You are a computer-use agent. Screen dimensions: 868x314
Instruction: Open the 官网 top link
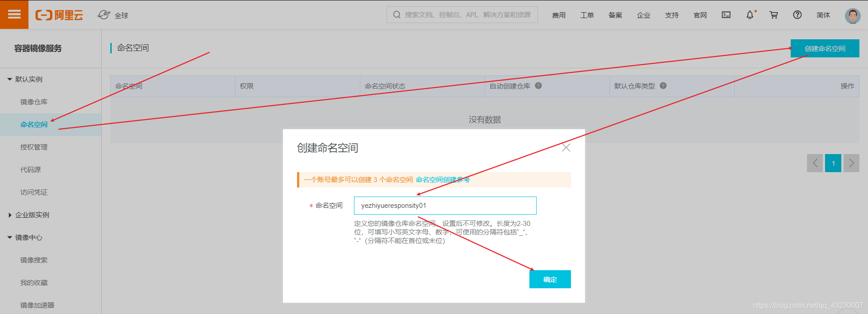(700, 15)
